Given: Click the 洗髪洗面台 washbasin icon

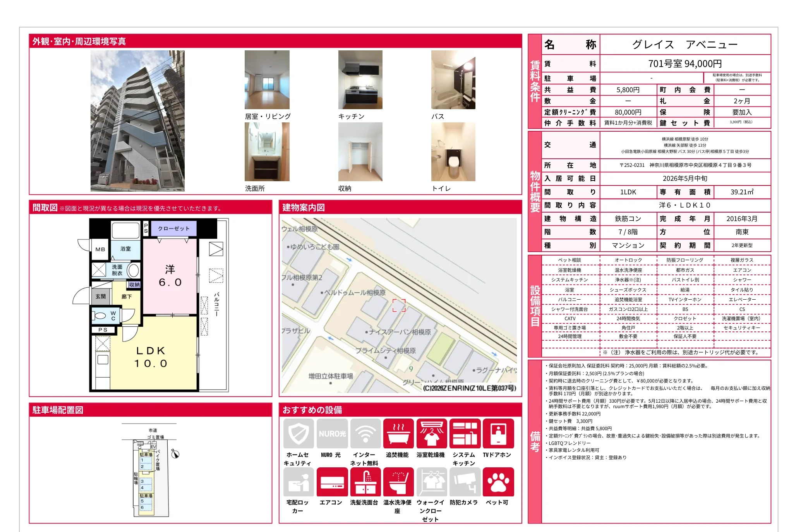Looking at the screenshot, I should point(365,482).
